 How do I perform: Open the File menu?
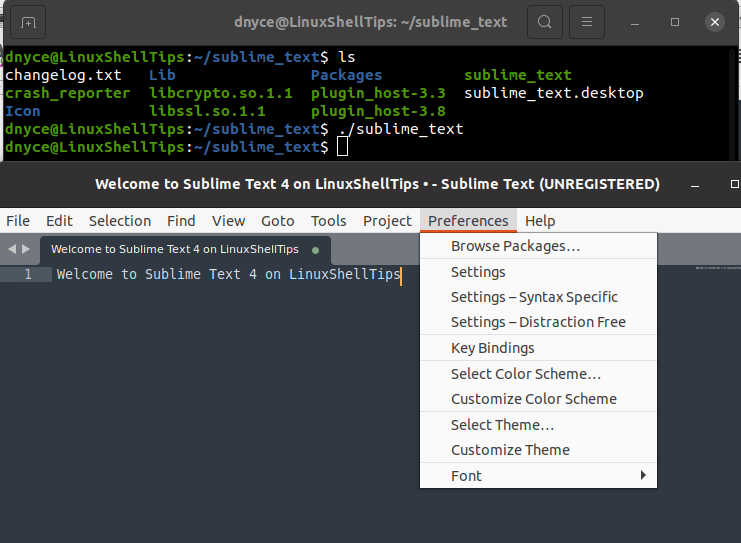(x=18, y=221)
